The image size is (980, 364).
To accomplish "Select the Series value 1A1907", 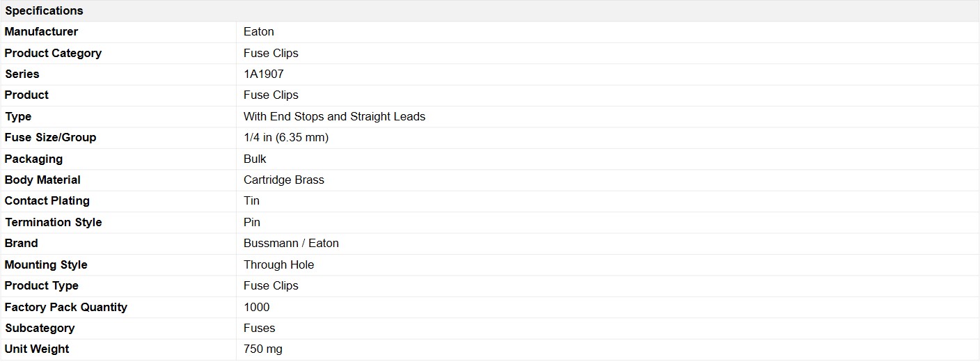I will coord(264,74).
